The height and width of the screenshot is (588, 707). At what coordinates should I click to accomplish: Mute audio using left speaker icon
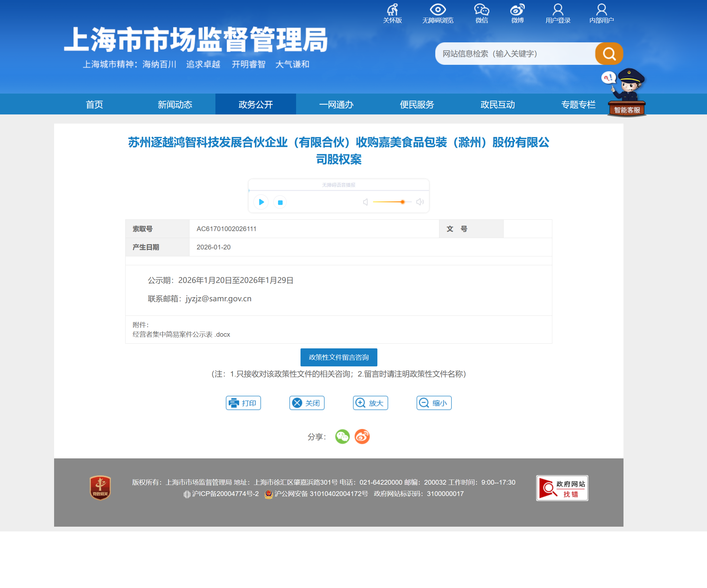(365, 202)
